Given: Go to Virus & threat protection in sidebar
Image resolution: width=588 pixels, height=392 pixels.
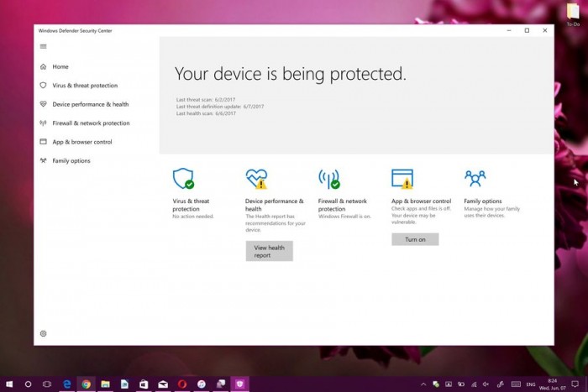Looking at the screenshot, I should point(85,86).
